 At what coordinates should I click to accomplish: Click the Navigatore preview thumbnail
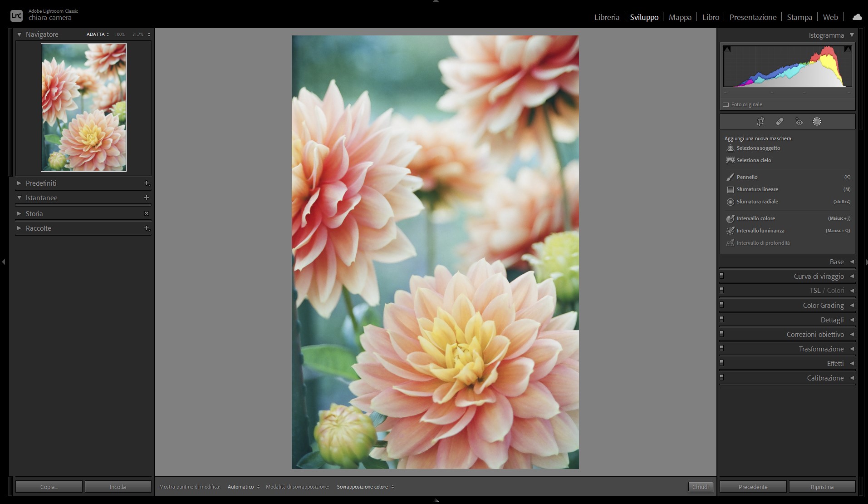click(x=83, y=107)
